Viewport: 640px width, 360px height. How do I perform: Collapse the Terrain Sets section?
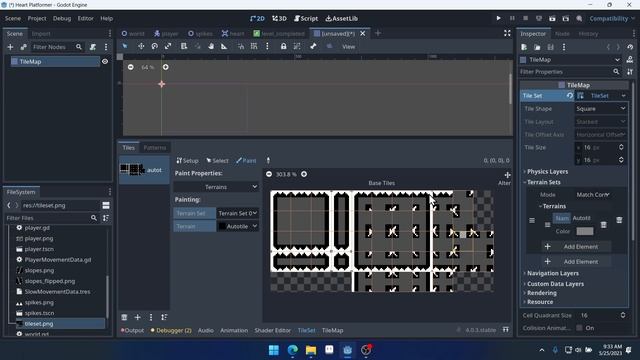tap(543, 182)
